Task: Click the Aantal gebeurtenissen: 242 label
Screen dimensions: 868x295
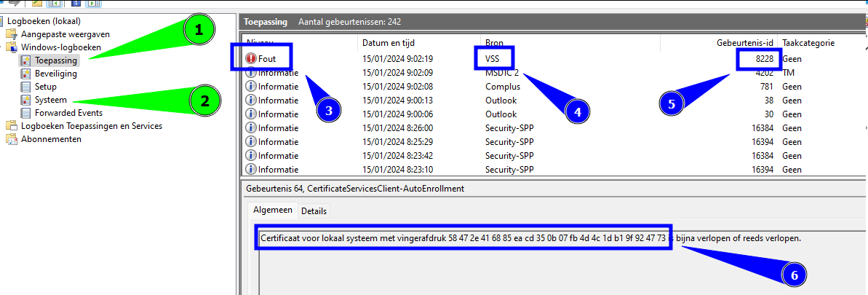Action: 349,22
